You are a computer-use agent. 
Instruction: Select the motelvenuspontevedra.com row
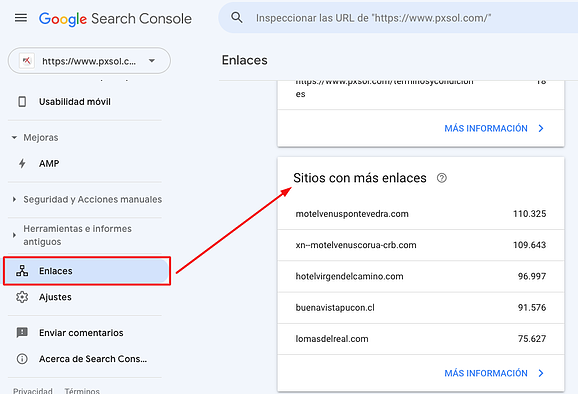pyautogui.click(x=421, y=214)
